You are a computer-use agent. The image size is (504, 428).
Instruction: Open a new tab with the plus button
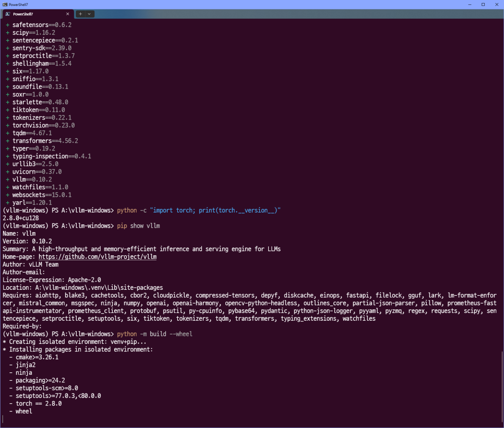81,14
